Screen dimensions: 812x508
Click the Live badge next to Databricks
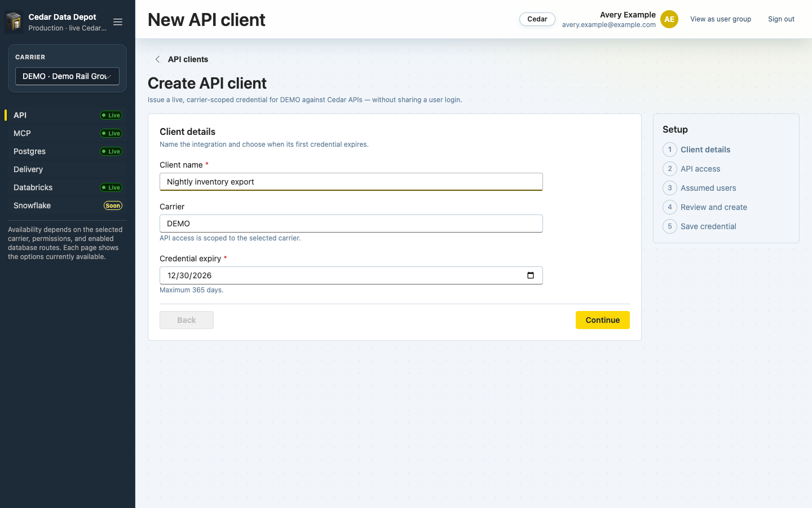coord(111,187)
